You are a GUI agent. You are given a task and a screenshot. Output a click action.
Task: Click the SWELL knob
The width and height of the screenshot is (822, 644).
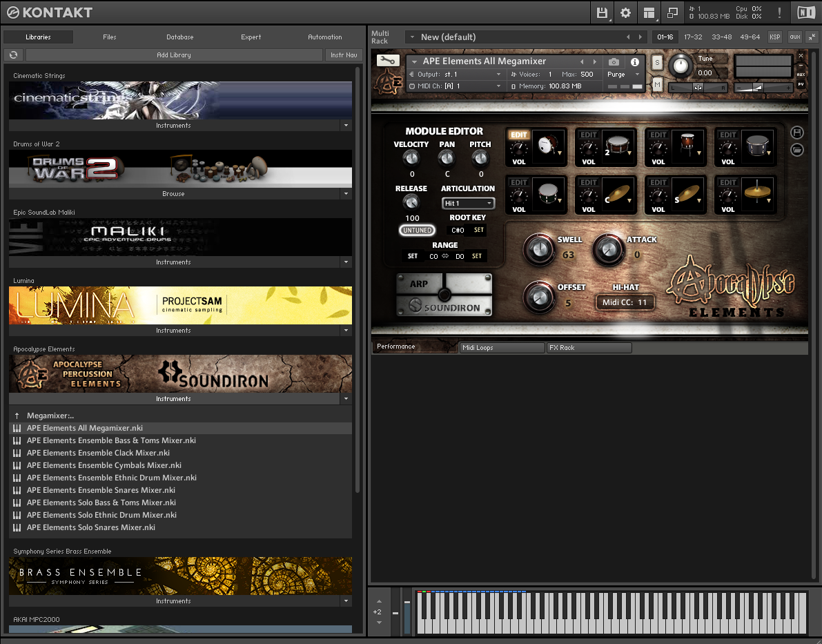coord(538,249)
